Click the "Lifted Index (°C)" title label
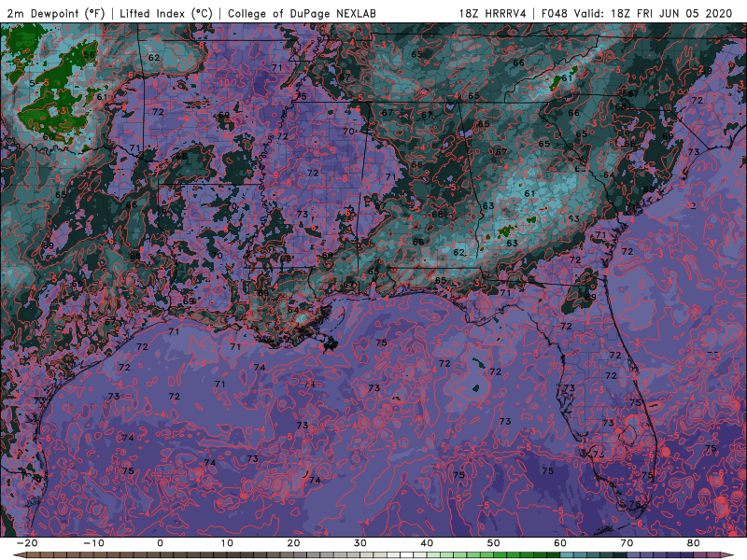This screenshot has height=560, width=747. click(x=166, y=13)
